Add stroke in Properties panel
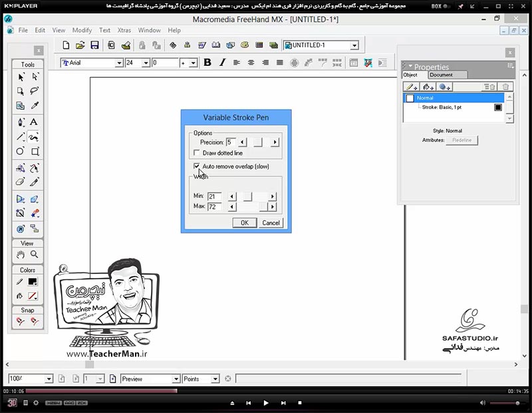The image size is (532, 413). (x=411, y=87)
